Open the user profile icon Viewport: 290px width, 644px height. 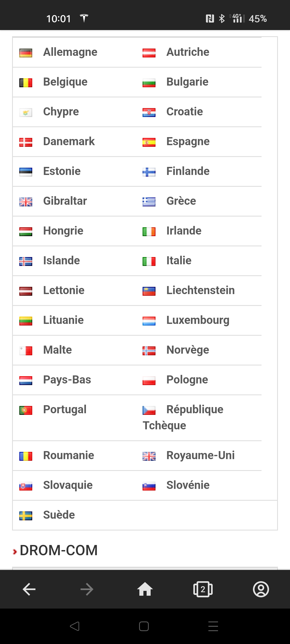261,589
